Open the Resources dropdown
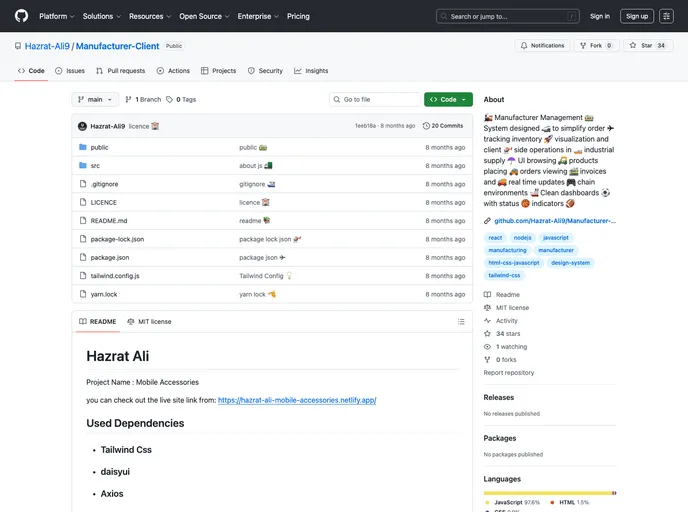The width and height of the screenshot is (688, 512). coord(150,16)
